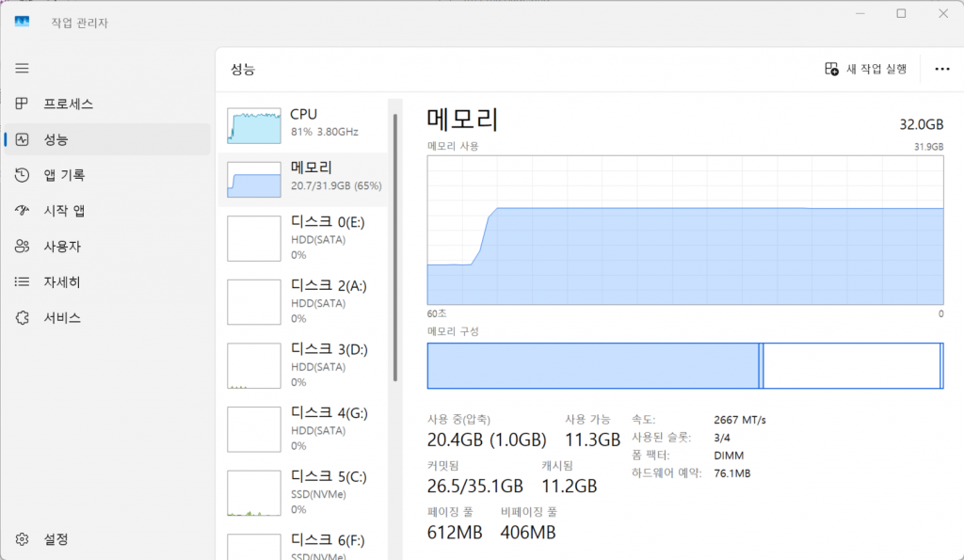Click the 3/4 slots used value

click(722, 438)
